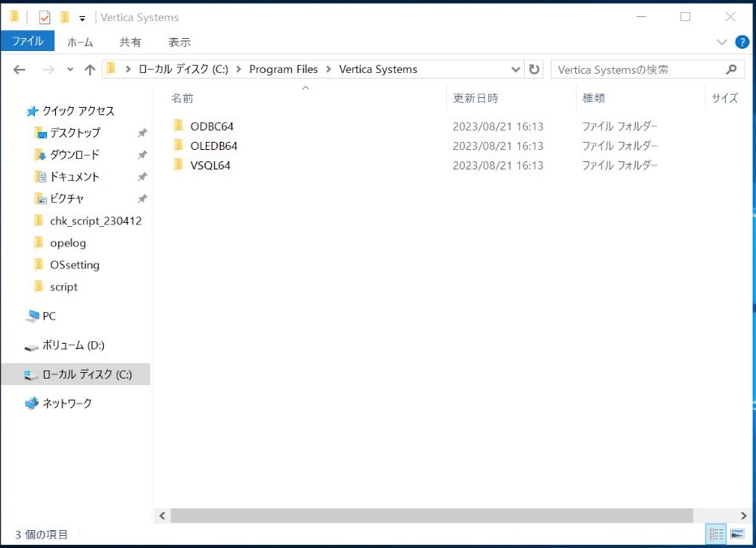Open the Help question mark icon
The height and width of the screenshot is (548, 756).
tap(741, 42)
